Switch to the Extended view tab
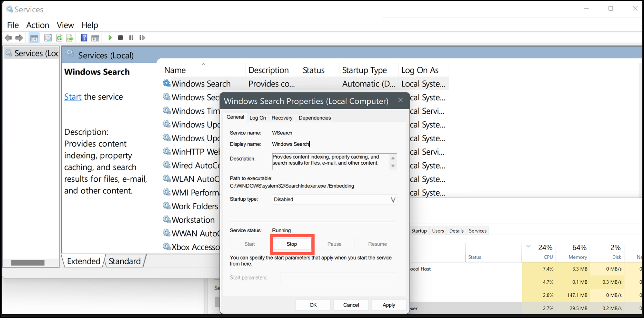644x318 pixels. (x=83, y=261)
